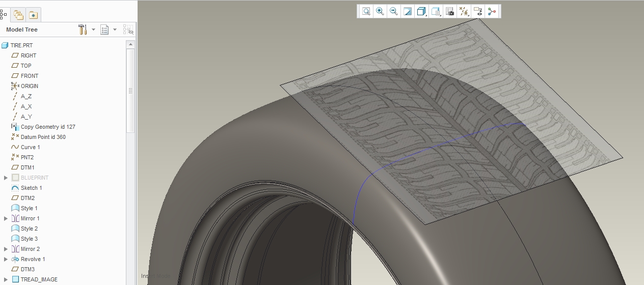Click the Repaint screen icon

coord(408,11)
